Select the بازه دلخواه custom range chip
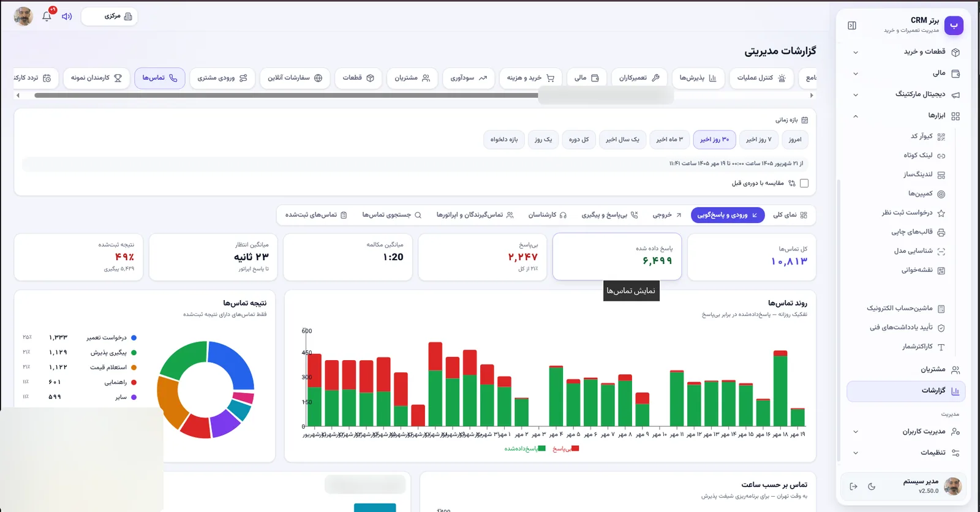This screenshot has height=512, width=980. (x=504, y=140)
